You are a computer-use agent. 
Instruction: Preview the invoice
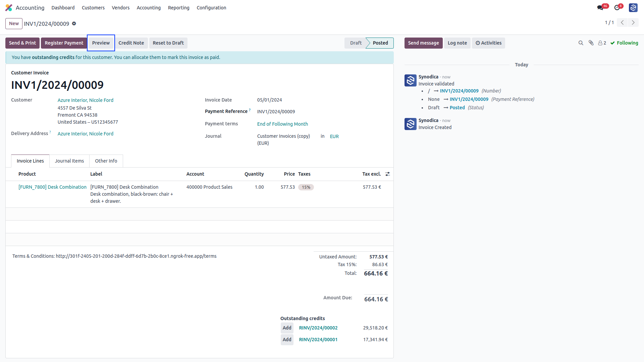[101, 43]
